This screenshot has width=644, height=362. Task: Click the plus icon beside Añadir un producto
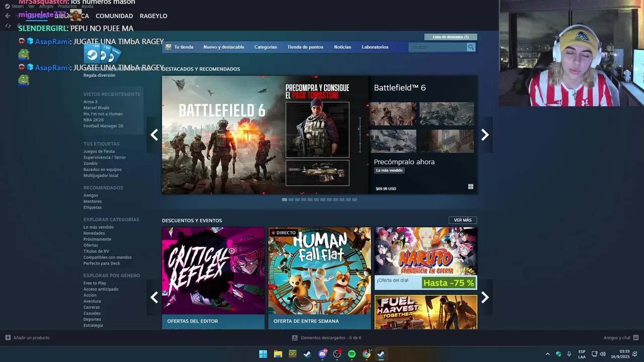point(8,338)
